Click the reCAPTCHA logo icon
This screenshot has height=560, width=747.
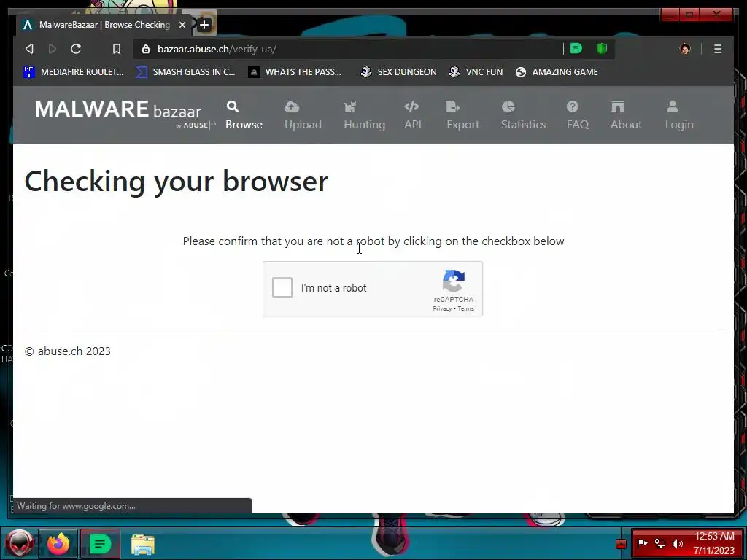(454, 281)
